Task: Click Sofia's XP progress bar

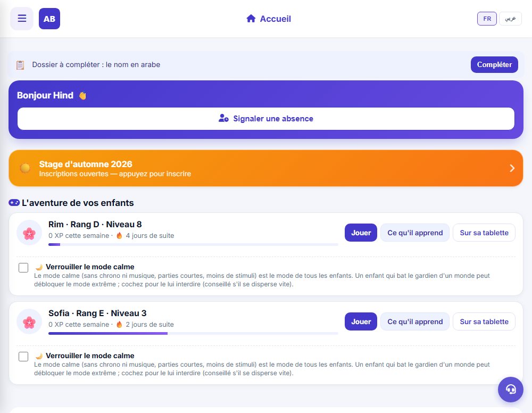Action: 193,334
